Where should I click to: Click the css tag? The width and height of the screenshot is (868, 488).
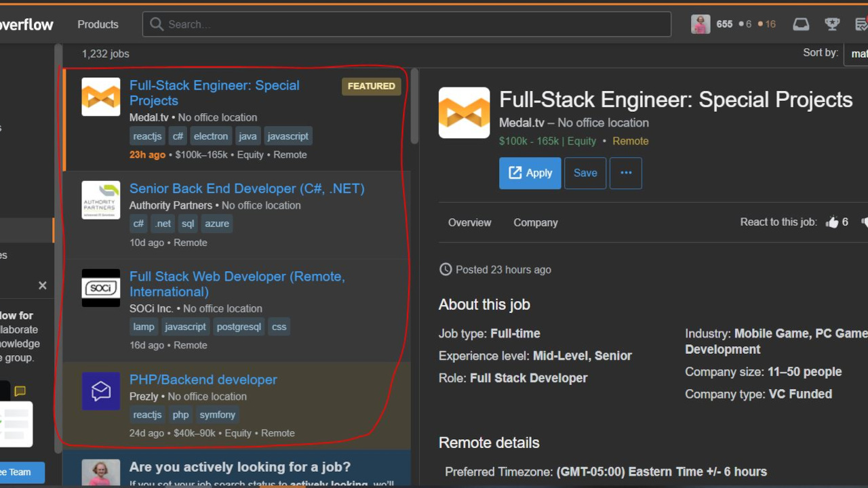point(279,327)
